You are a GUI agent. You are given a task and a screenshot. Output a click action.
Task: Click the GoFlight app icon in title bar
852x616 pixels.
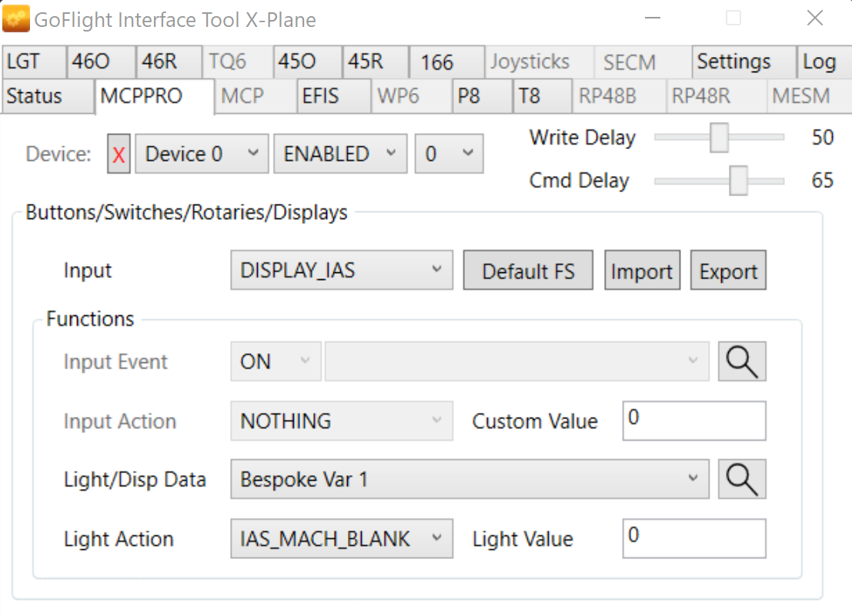pyautogui.click(x=15, y=19)
